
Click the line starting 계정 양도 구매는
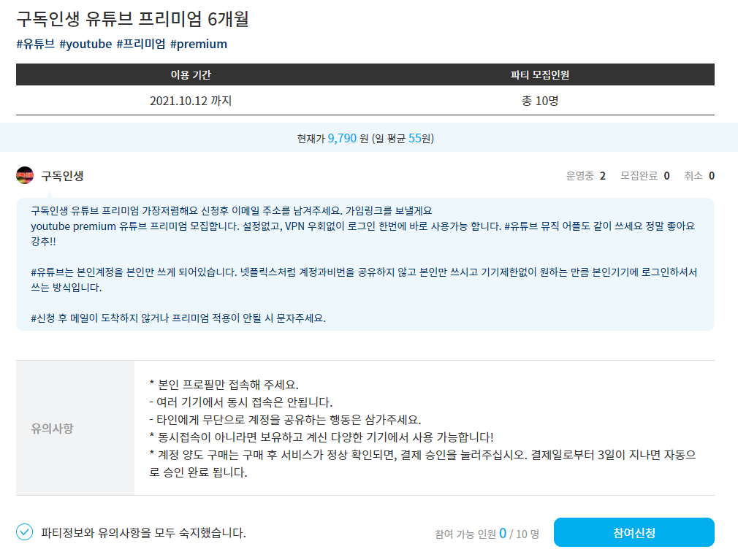click(x=422, y=464)
